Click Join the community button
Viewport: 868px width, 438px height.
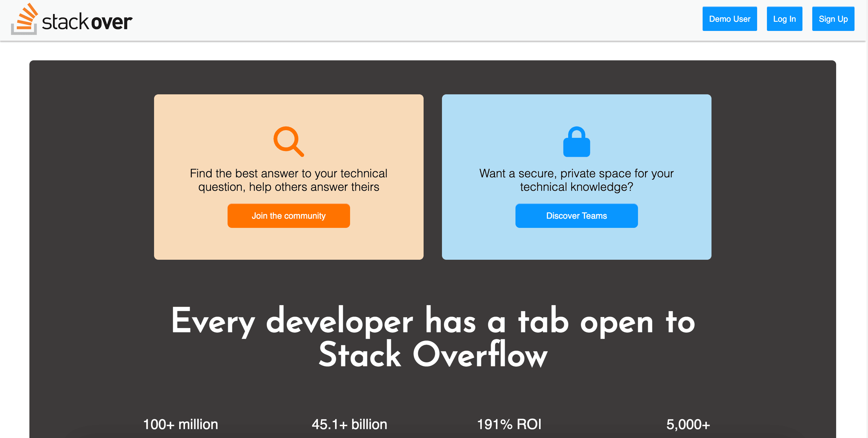pyautogui.click(x=289, y=216)
